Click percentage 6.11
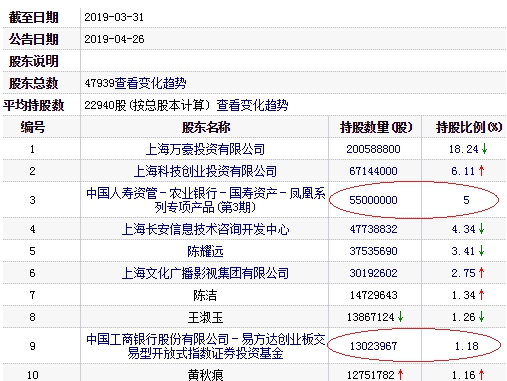The image size is (507, 381). coord(463,171)
